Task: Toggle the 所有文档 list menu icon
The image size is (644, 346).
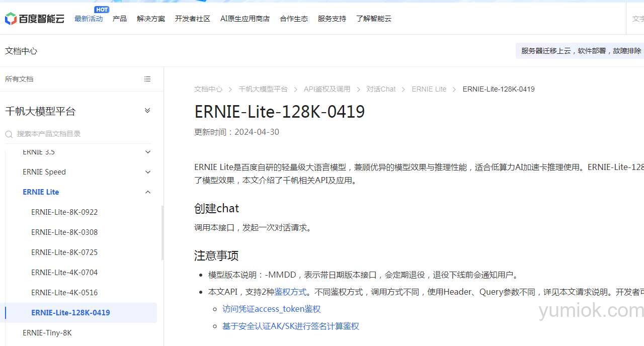Action: (x=147, y=79)
